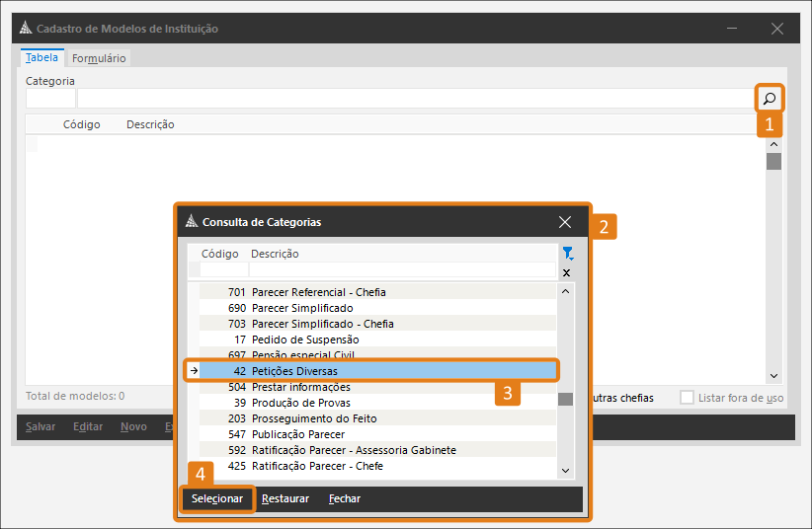This screenshot has width=812, height=529.
Task: Close the Consulta de Categorias dialog
Action: pyautogui.click(x=565, y=222)
